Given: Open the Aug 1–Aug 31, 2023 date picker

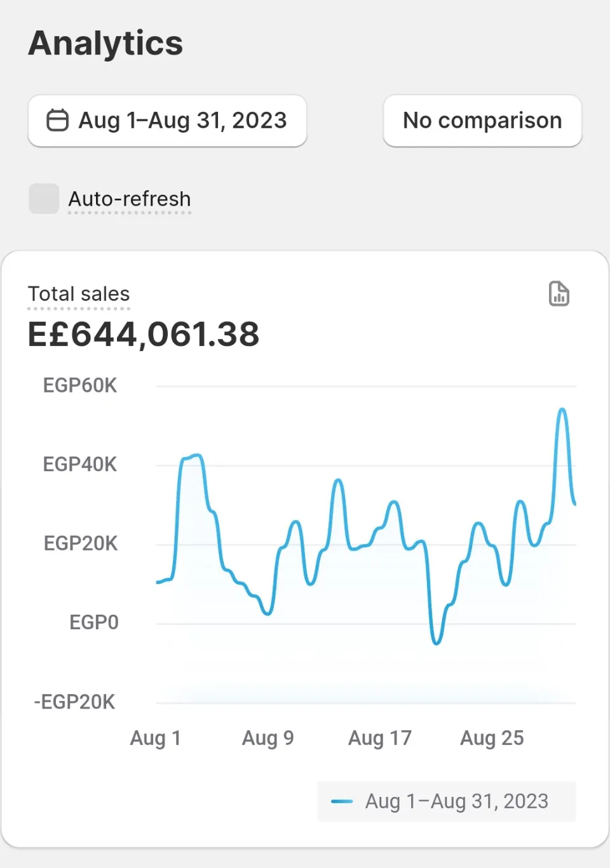Looking at the screenshot, I should [167, 121].
